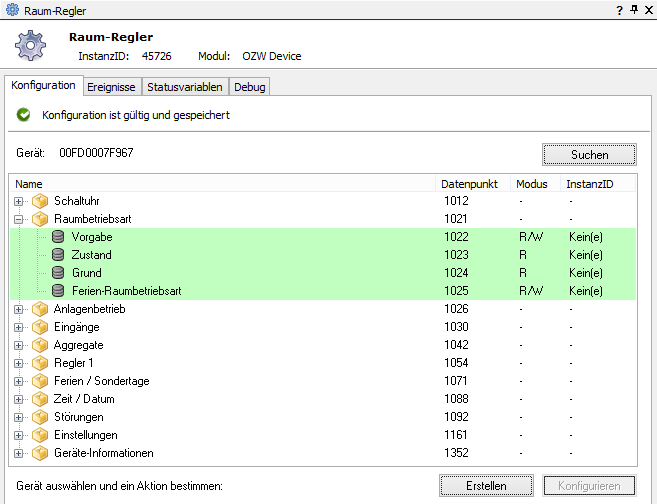Click the Zustand datapoint database icon
The height and width of the screenshot is (504, 657).
tap(58, 255)
